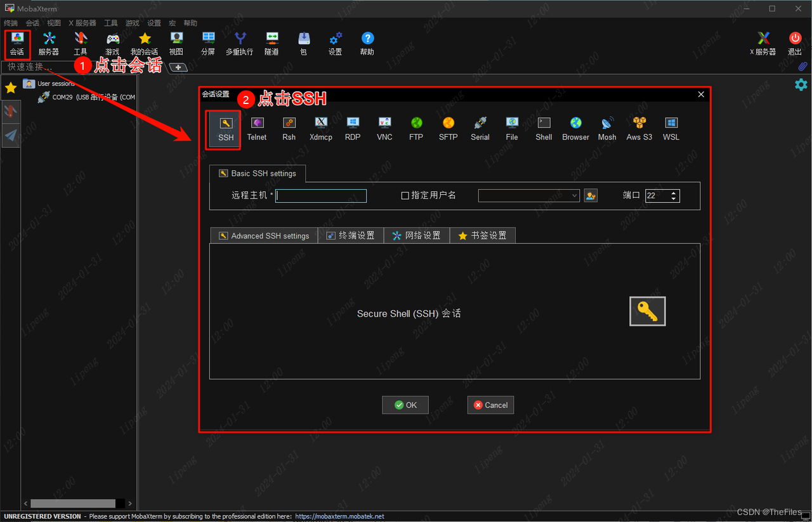
Task: Open the X 服务器 menu item
Action: [x=82, y=23]
